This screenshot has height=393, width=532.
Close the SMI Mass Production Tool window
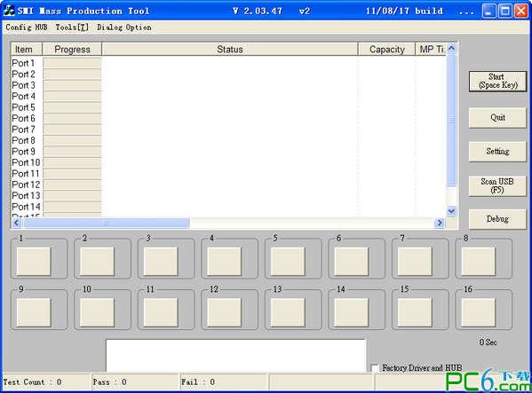520,12
